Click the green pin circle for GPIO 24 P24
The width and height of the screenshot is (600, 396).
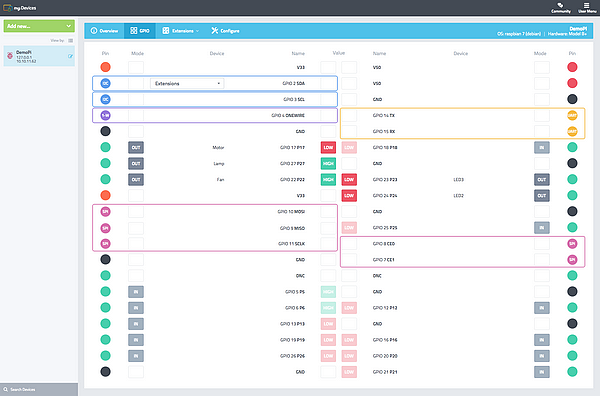572,196
